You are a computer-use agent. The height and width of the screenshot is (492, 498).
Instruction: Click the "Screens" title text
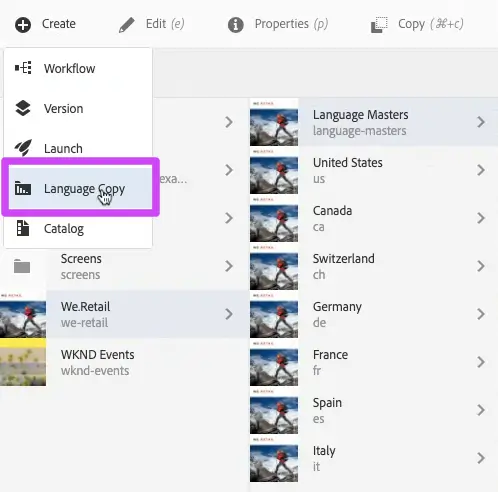point(81,259)
